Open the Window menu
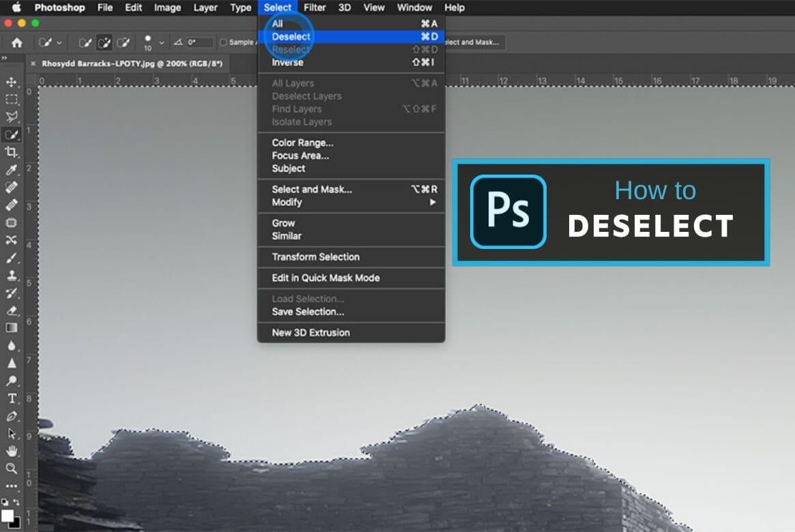Viewport: 795px width, 532px height. pyautogui.click(x=414, y=8)
